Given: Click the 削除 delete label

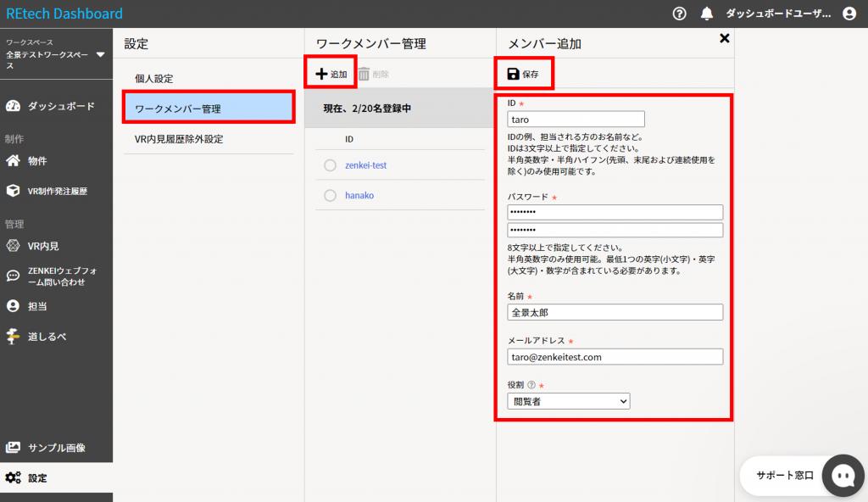Looking at the screenshot, I should click(x=381, y=75).
